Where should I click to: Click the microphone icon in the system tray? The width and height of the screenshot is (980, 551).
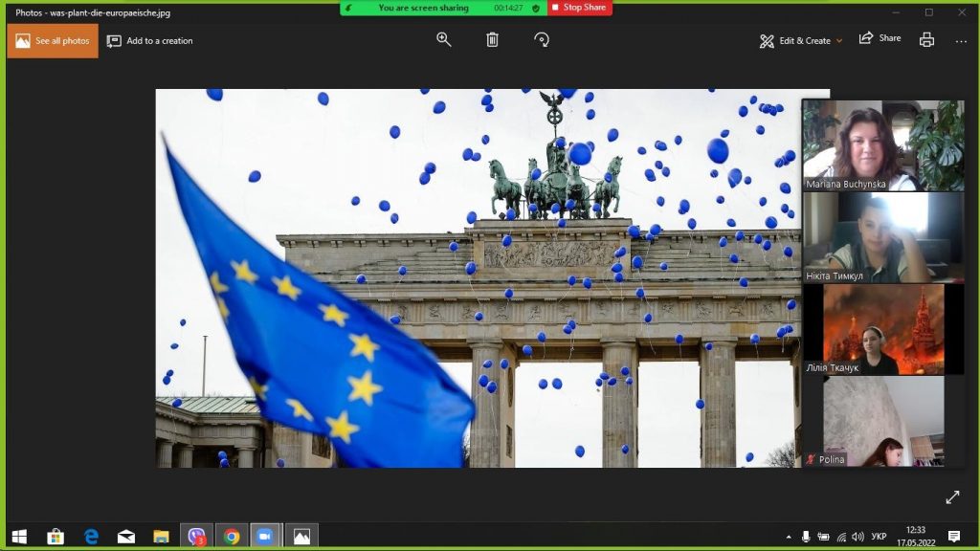(x=806, y=537)
